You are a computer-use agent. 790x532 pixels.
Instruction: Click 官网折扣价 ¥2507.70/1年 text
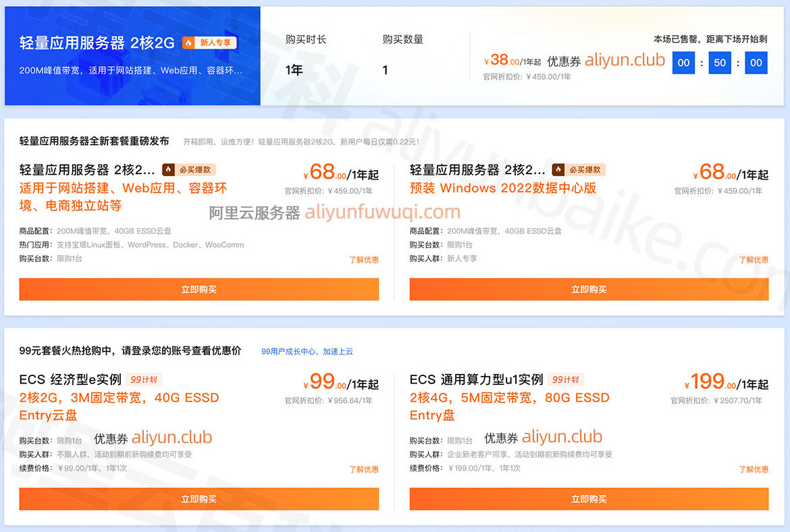click(x=716, y=400)
